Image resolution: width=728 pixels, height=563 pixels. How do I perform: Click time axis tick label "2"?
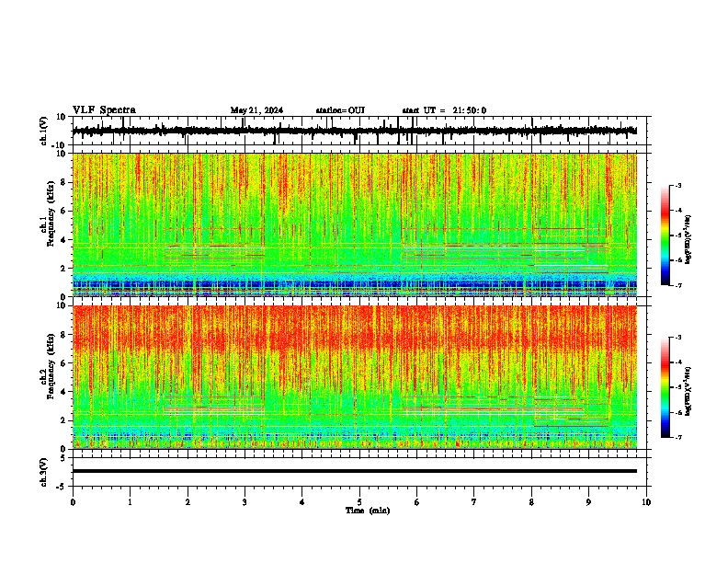[x=188, y=502]
